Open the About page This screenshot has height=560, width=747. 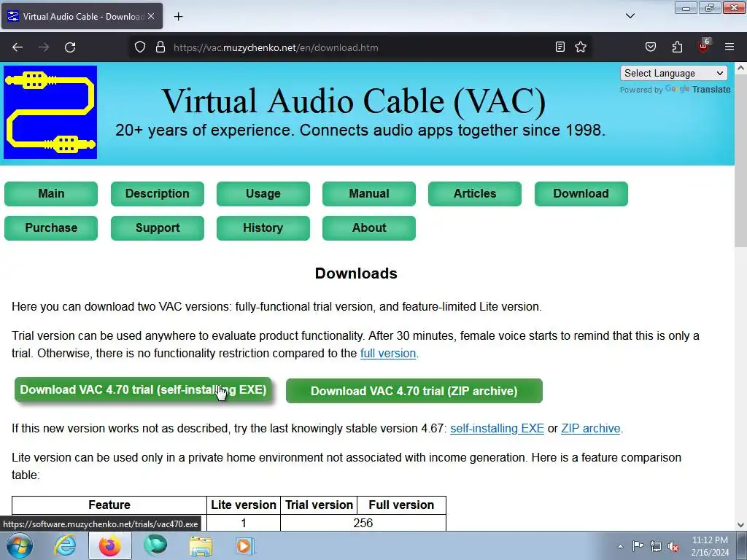pyautogui.click(x=368, y=227)
